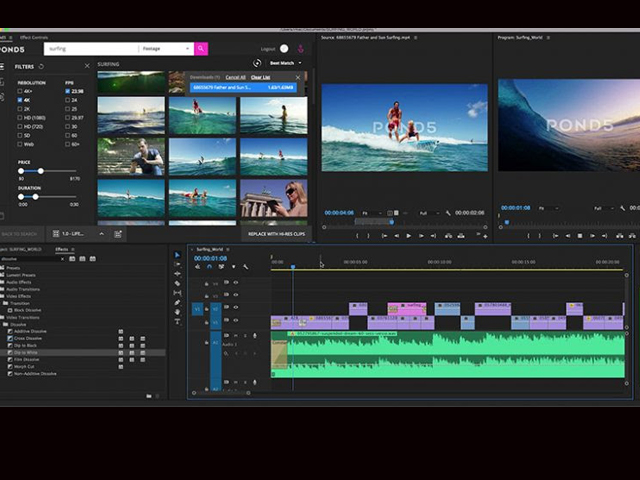Stop playback in Program monitor

coord(580,236)
